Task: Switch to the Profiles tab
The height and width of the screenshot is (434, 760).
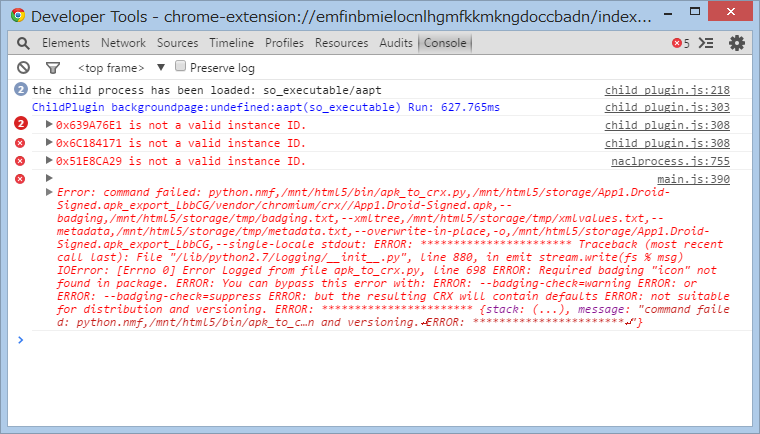Action: (284, 43)
